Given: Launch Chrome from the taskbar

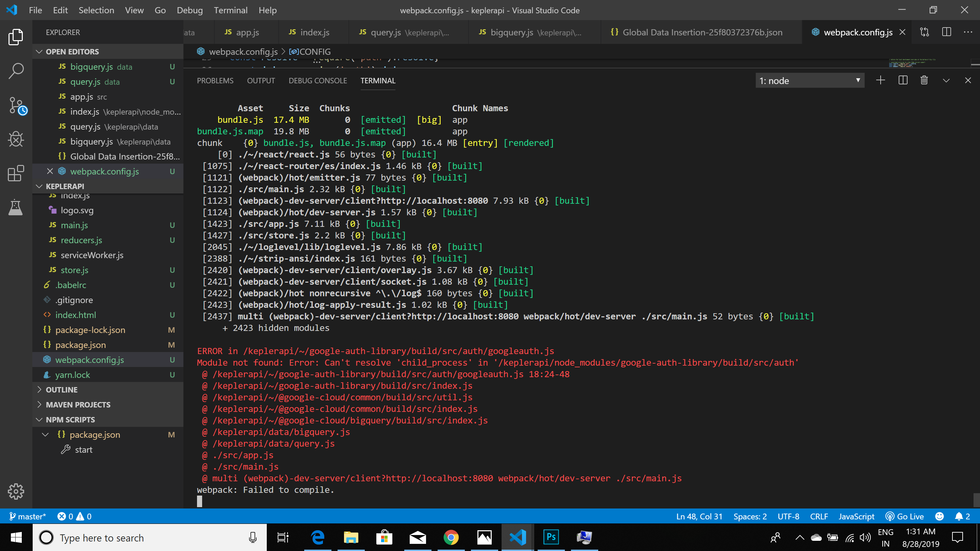Looking at the screenshot, I should tap(451, 537).
